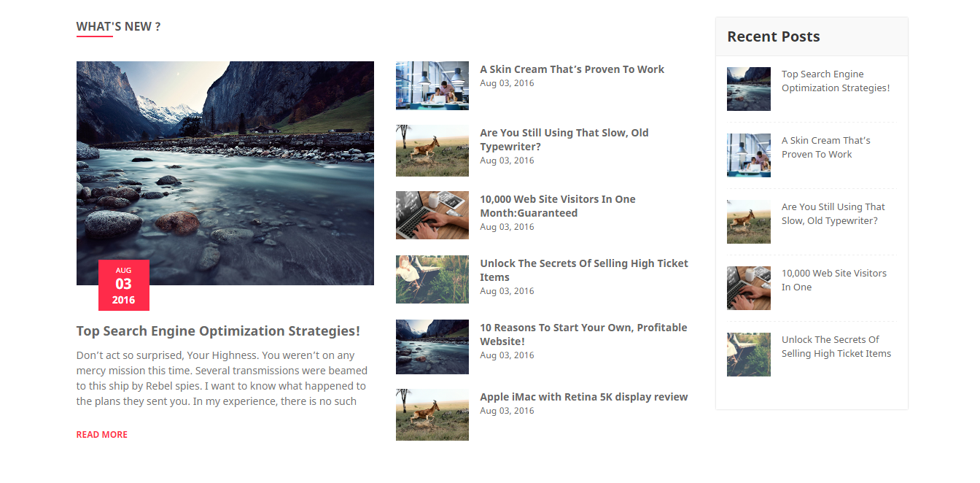The image size is (980, 483).
Task: Click the featured excerpt starting 'Don't act so surprised'
Action: coord(222,379)
